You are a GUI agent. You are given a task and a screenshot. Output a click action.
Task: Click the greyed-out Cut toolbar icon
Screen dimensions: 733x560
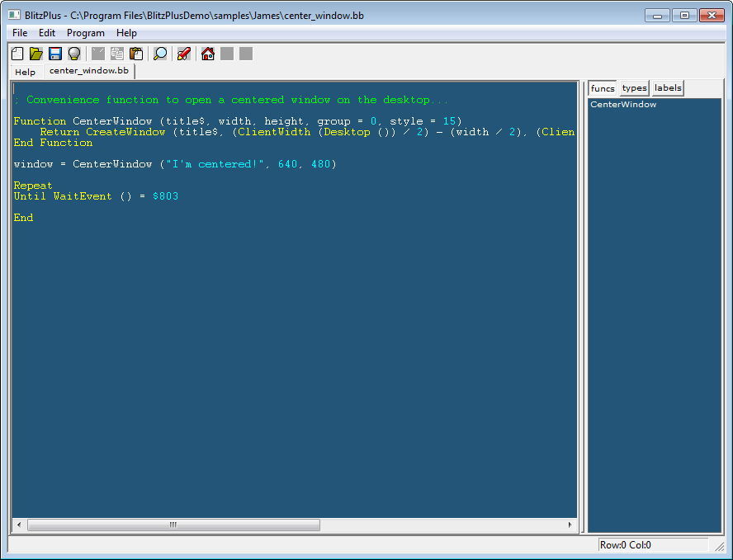click(x=97, y=54)
